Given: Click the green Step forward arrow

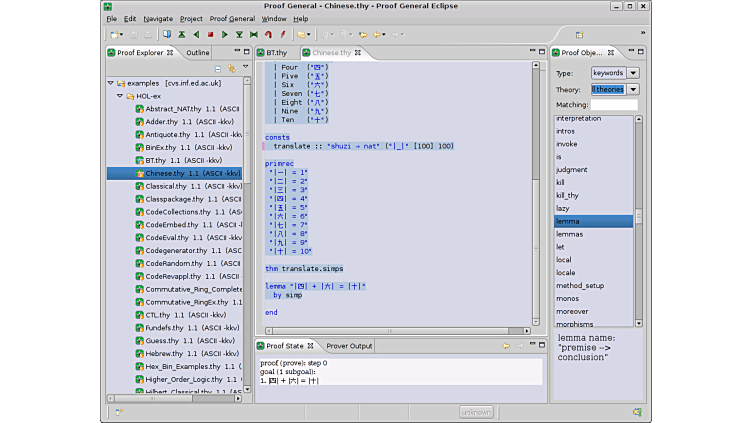Looking at the screenshot, I should coord(225,35).
